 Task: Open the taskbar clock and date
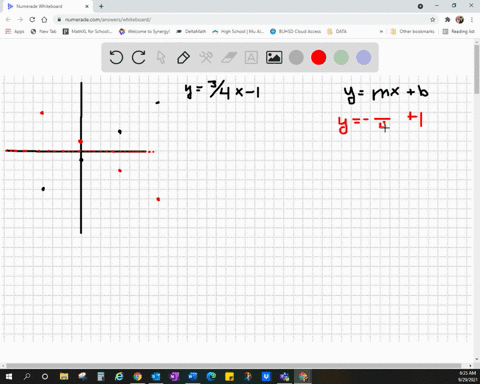pos(467,377)
